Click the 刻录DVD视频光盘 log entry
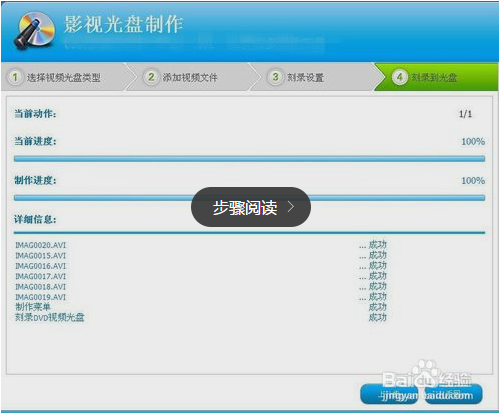499x413 pixels. pyautogui.click(x=50, y=317)
